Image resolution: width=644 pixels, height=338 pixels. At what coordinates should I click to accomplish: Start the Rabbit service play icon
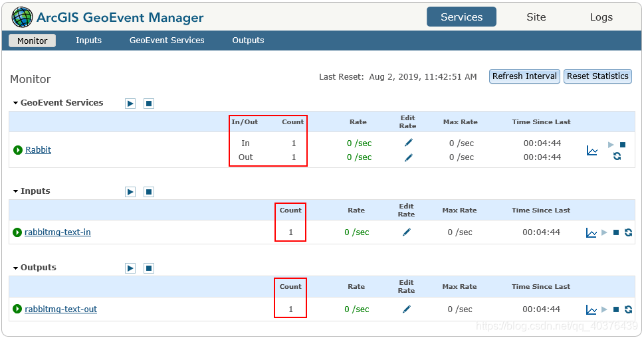(x=611, y=144)
